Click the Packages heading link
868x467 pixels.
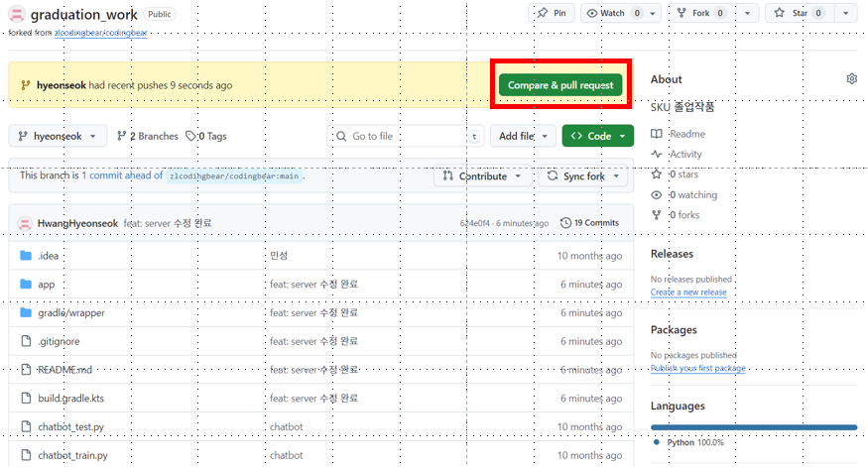(674, 330)
